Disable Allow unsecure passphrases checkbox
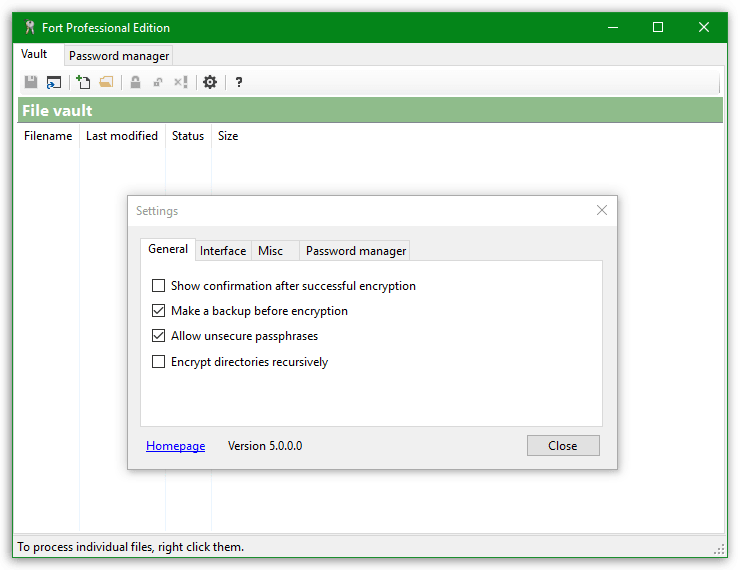Screen dimensions: 740x570 coord(158,336)
